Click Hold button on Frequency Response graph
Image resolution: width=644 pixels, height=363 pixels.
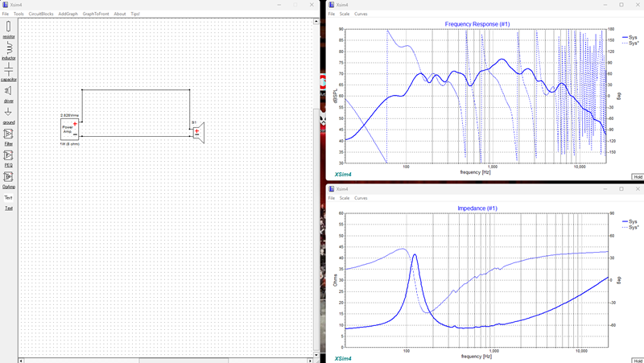pyautogui.click(x=638, y=177)
